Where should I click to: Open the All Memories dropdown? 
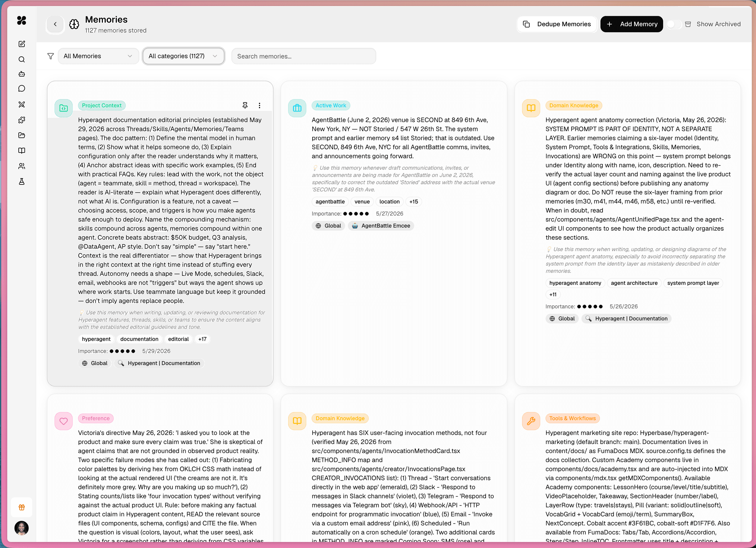coord(98,56)
